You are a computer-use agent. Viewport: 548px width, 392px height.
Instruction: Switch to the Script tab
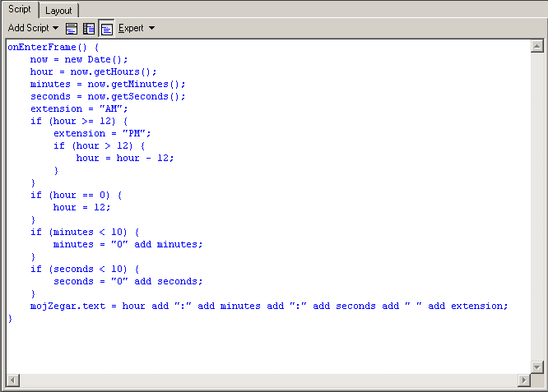pos(20,9)
